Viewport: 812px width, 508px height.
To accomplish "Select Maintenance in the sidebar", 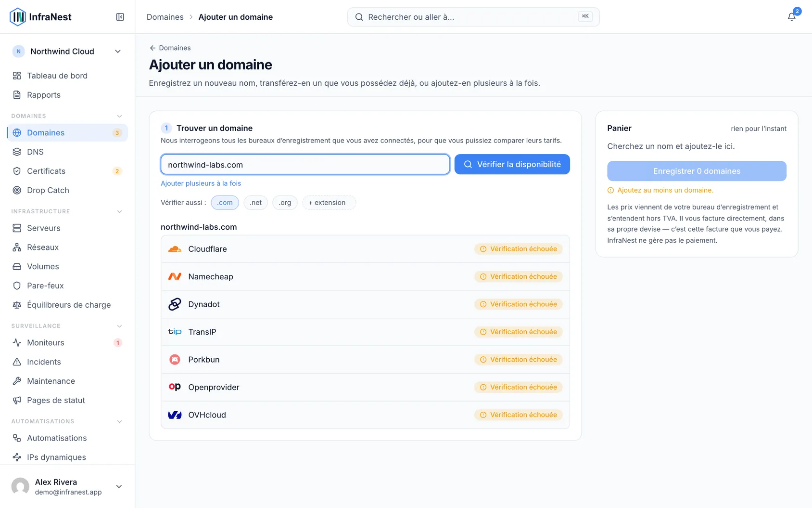I will (67, 381).
